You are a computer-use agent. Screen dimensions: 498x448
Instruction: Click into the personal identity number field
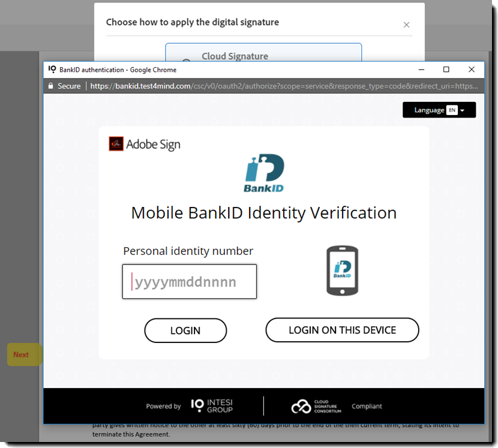coord(189,281)
